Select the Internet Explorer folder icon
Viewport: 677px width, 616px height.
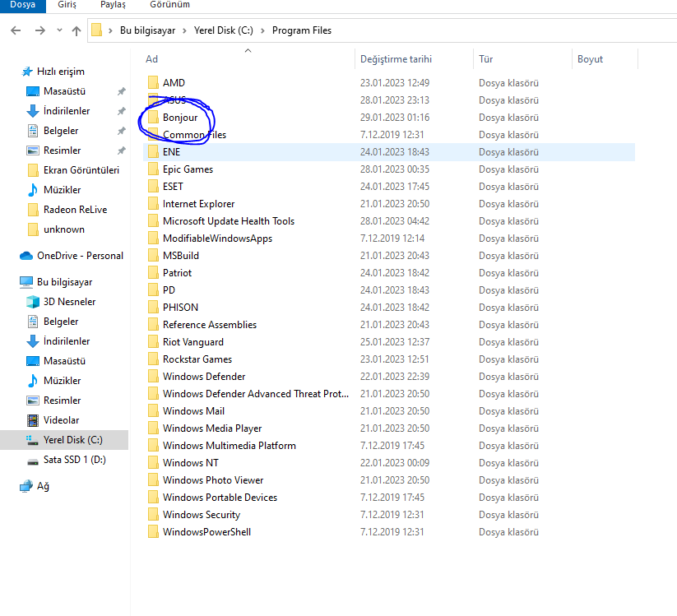click(153, 203)
